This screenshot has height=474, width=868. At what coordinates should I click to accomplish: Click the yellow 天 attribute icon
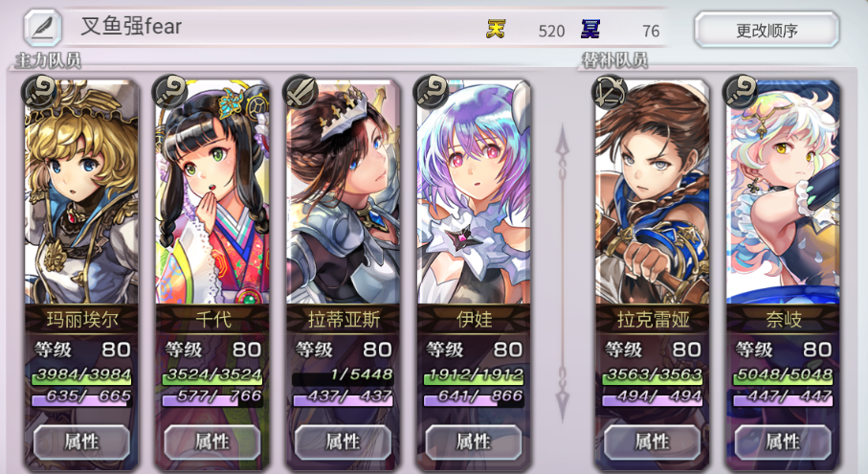(496, 29)
